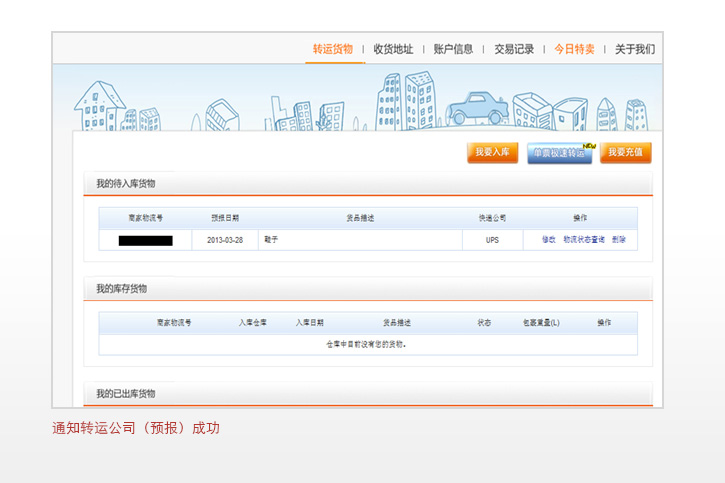Click the 预报日期 column header
725x483 pixels.
point(225,217)
